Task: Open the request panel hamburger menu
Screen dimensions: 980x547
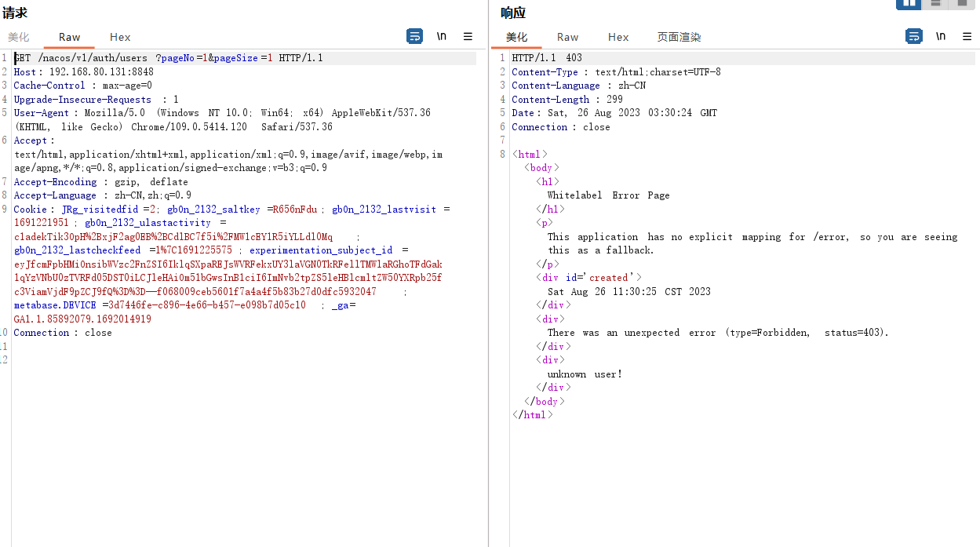Action: tap(468, 36)
